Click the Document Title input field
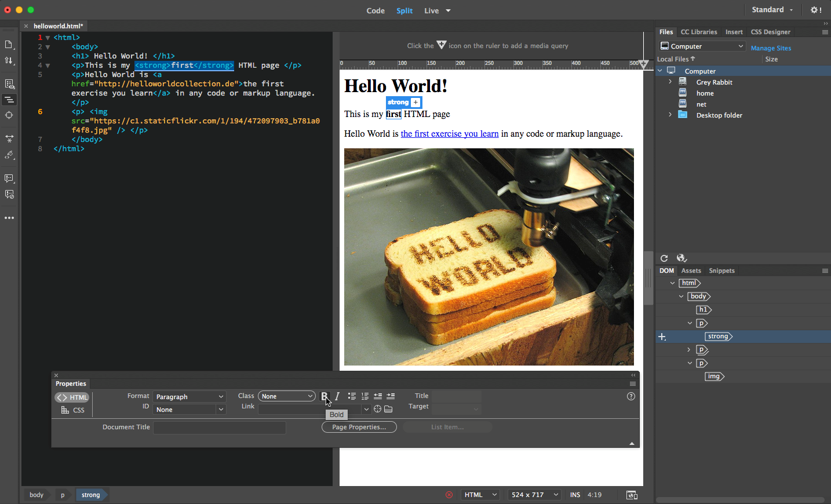831x504 pixels. coord(220,428)
